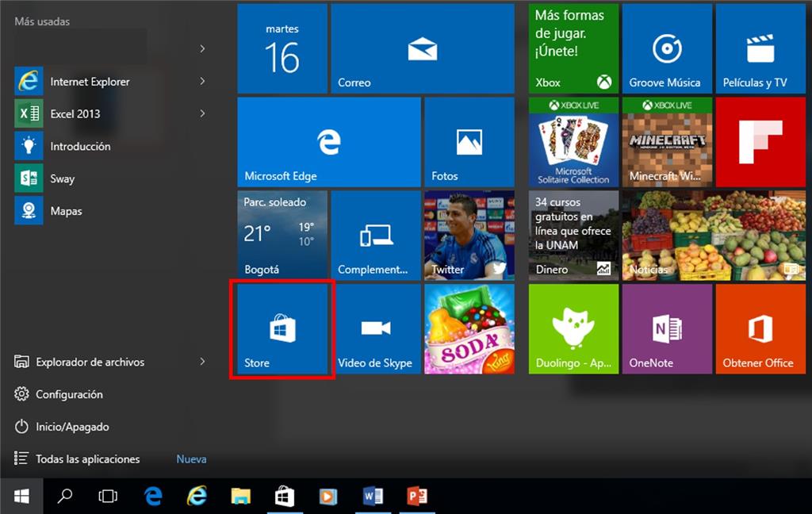The width and height of the screenshot is (812, 514).
Task: Expand Internet Explorer jump list arrow
Action: pos(202,82)
